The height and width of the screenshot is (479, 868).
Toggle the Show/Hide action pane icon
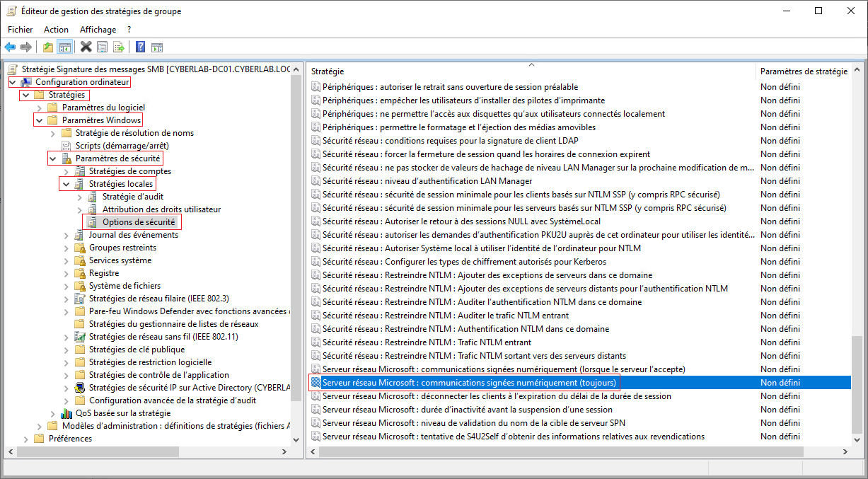[157, 47]
